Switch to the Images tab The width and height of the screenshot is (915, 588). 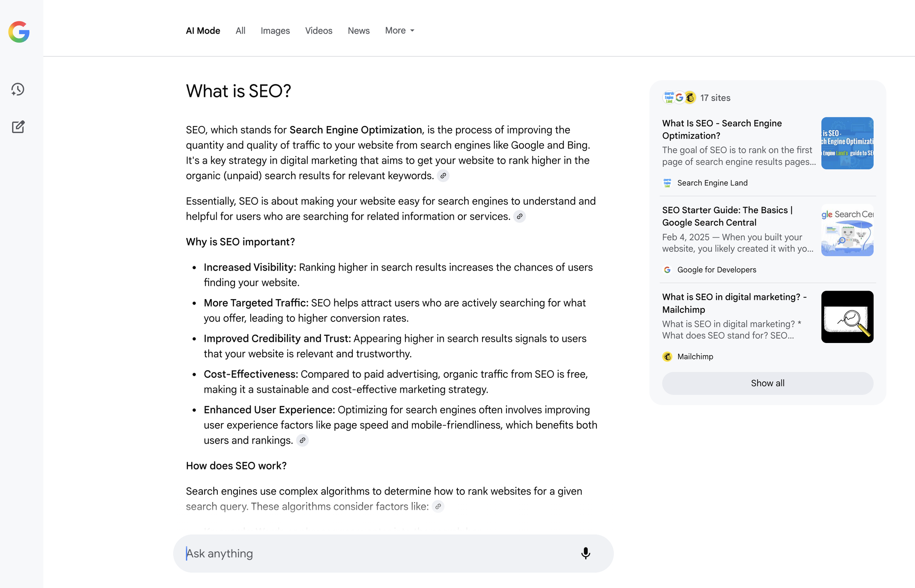(x=275, y=31)
